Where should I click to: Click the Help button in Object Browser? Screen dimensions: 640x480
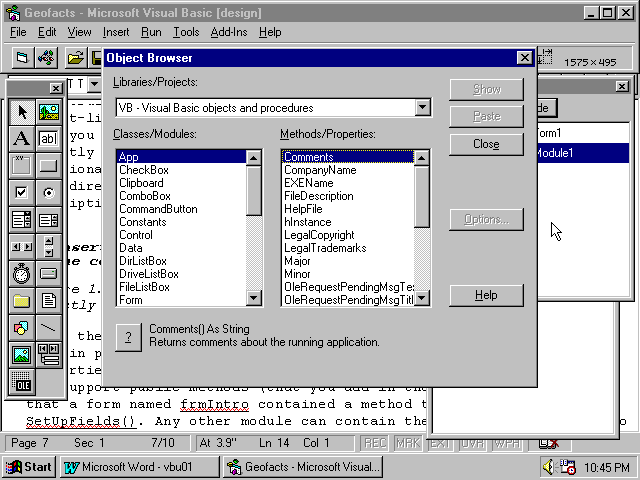486,295
